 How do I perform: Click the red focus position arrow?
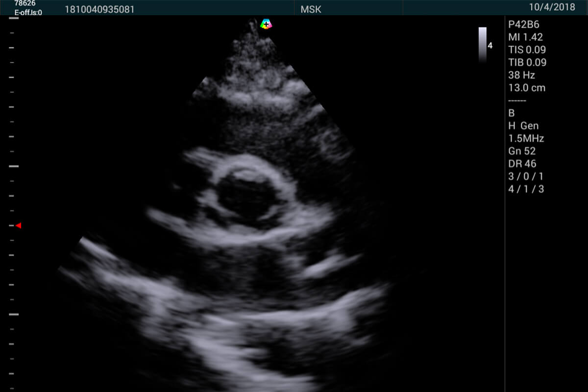[18, 225]
